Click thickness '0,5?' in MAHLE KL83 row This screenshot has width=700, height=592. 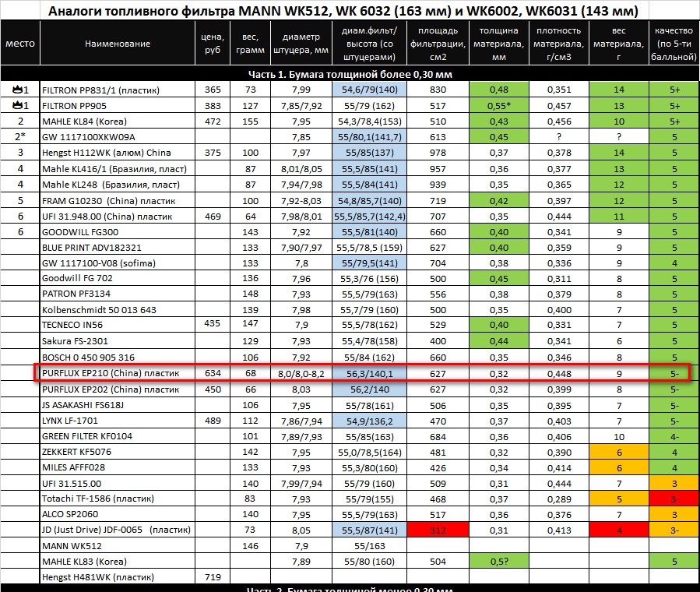click(498, 562)
